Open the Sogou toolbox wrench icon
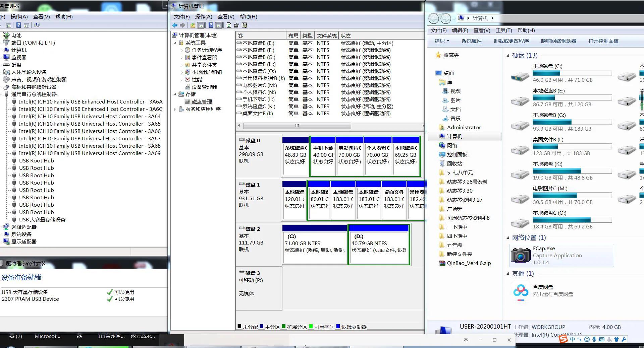This screenshot has height=348, width=644. pos(624,339)
